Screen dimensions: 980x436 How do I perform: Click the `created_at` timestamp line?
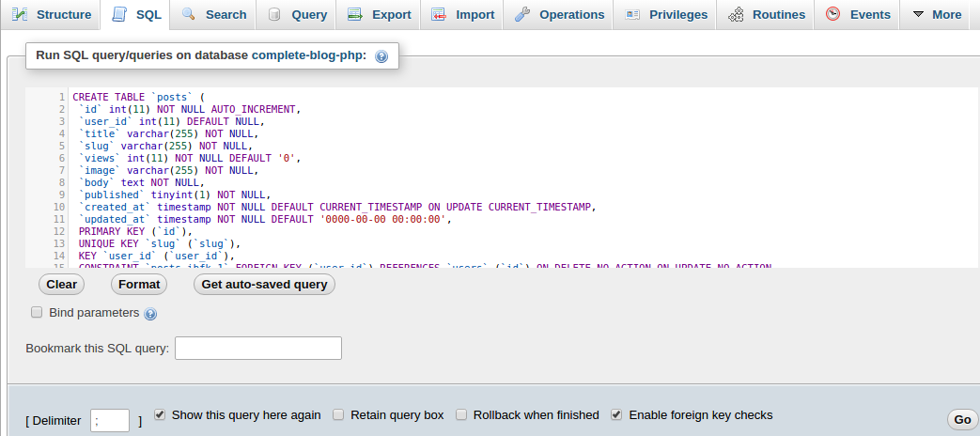tap(335, 207)
